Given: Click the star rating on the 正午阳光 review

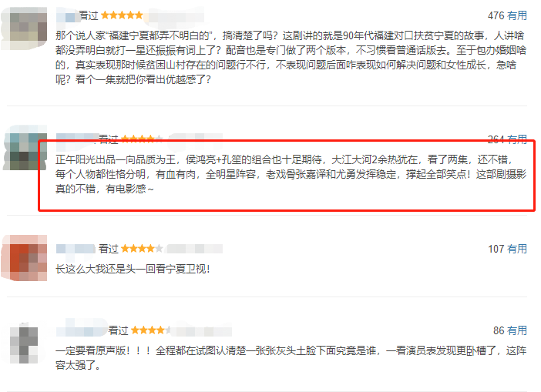Looking at the screenshot, I should [142, 139].
